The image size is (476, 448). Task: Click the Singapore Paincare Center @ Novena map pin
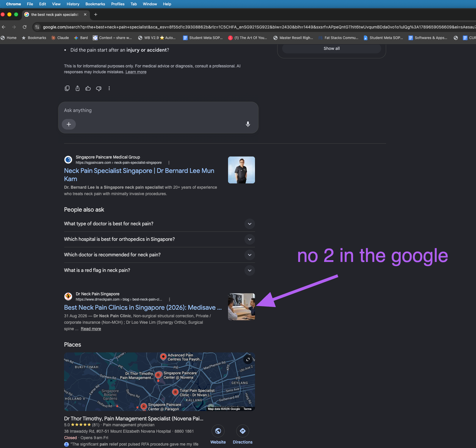(x=158, y=375)
